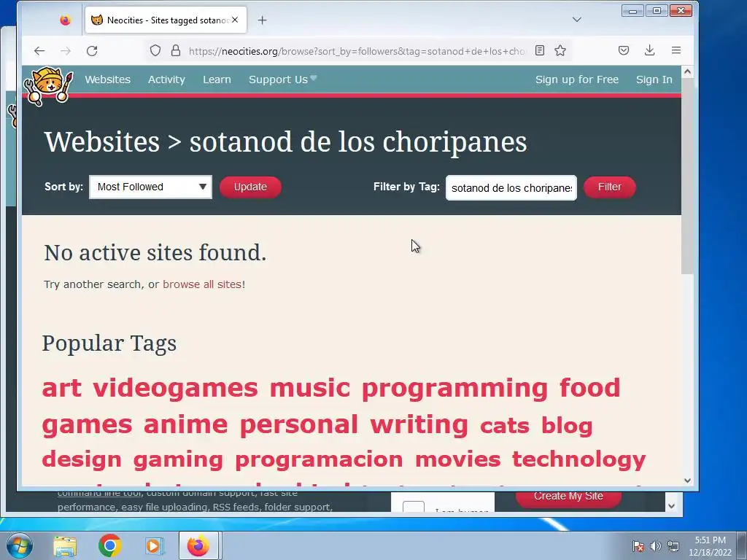The image size is (747, 560).
Task: Go back with the browser back arrow
Action: point(39,50)
